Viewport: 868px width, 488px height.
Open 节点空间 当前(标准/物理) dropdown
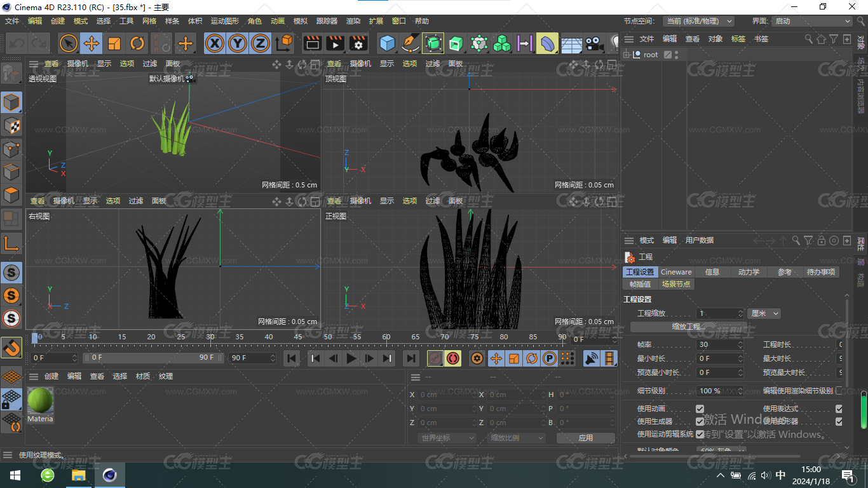[698, 21]
